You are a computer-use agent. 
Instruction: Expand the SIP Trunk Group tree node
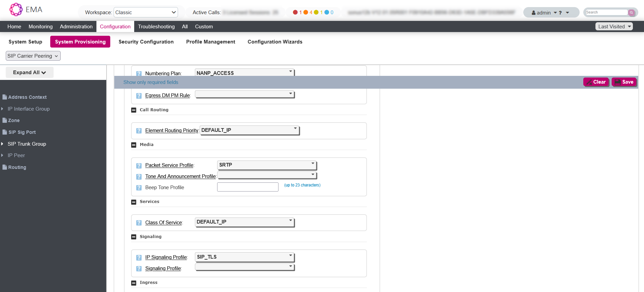click(x=2, y=144)
